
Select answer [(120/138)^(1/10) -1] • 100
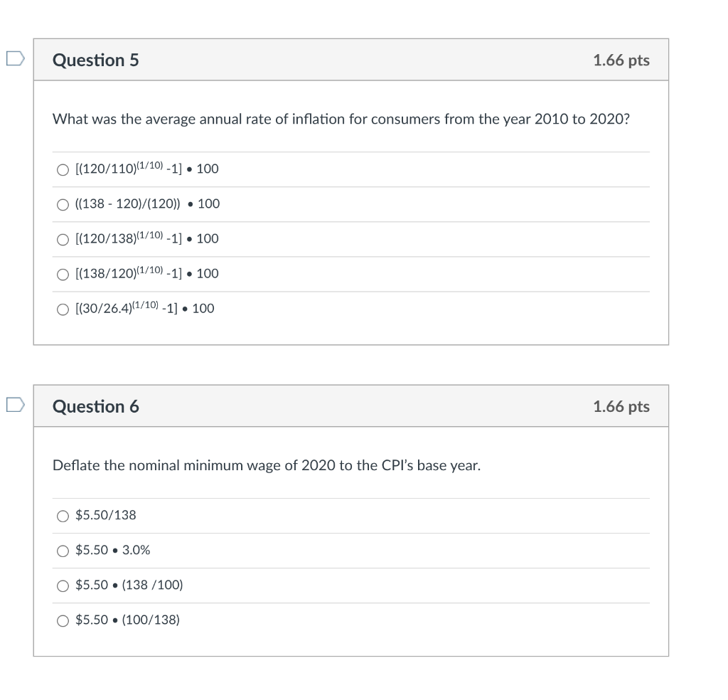(x=63, y=239)
